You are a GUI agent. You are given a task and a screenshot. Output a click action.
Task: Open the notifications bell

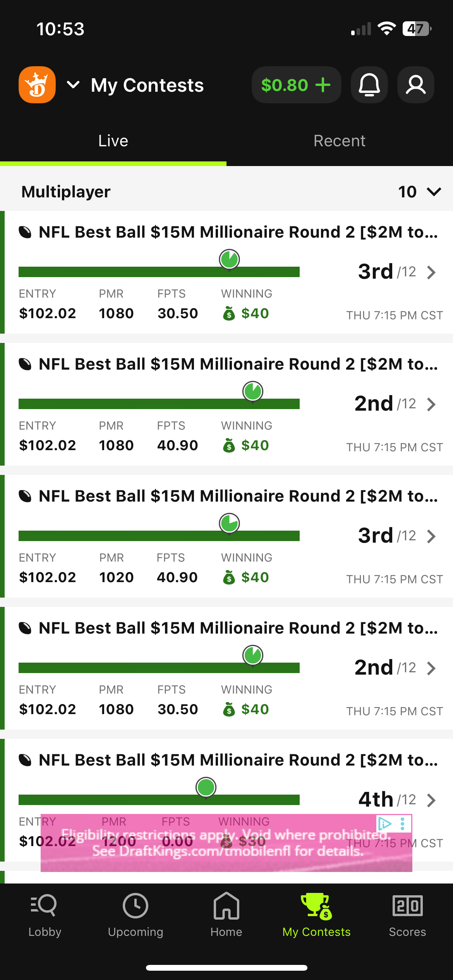pyautogui.click(x=369, y=85)
